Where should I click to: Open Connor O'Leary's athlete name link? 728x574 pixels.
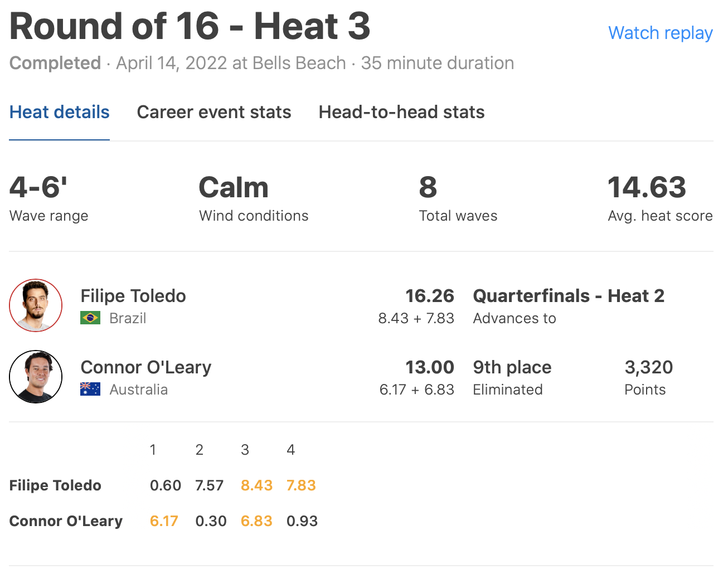point(146,367)
